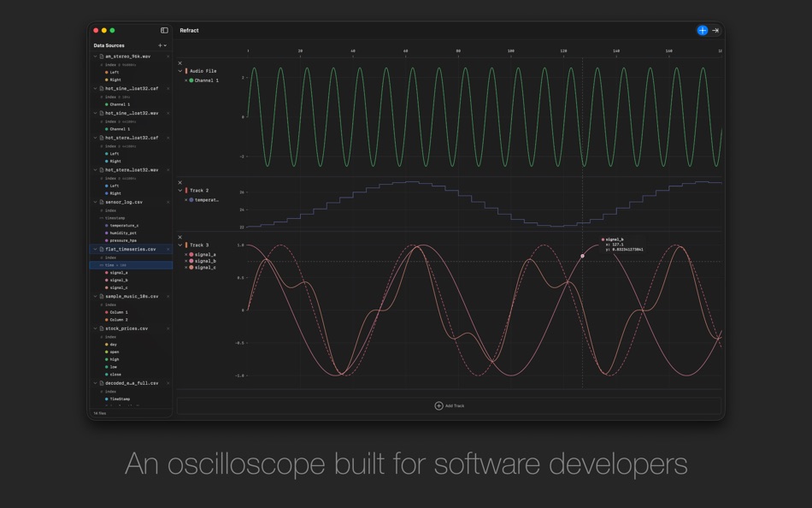The height and width of the screenshot is (508, 812).
Task: Select temperature_c column in sidebar
Action: click(124, 226)
